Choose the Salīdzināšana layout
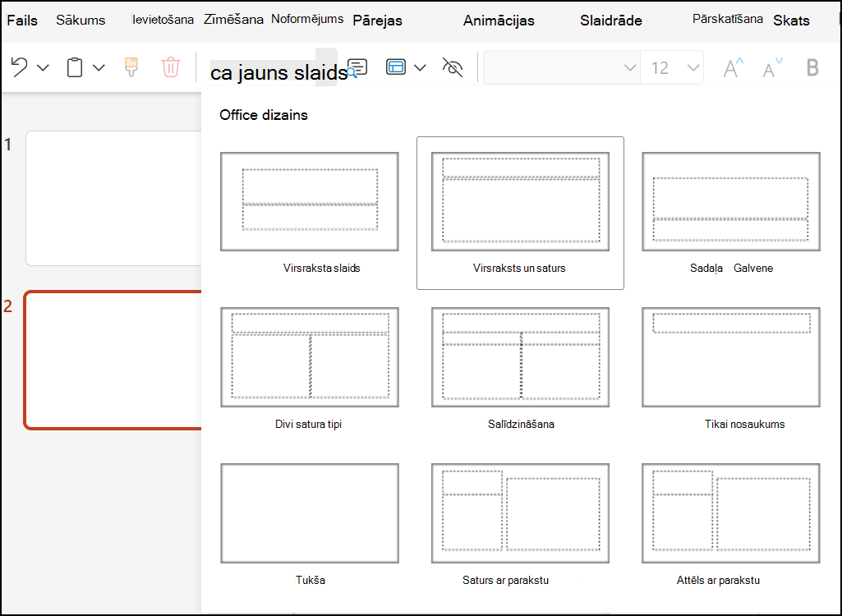This screenshot has width=842, height=616. (520, 369)
